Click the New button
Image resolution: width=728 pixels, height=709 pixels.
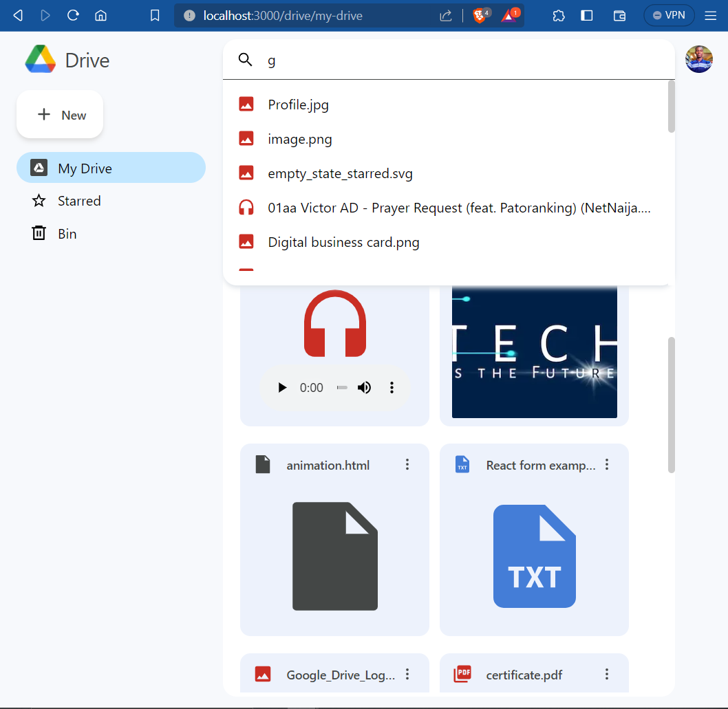click(60, 115)
